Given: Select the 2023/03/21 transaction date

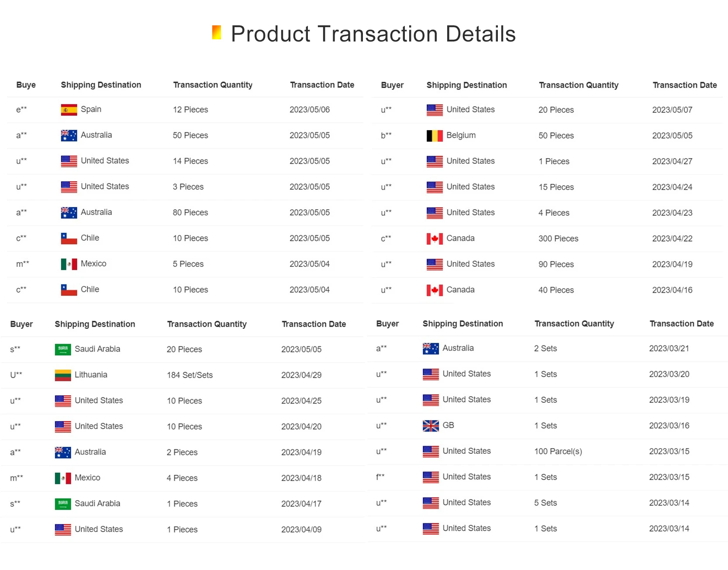Looking at the screenshot, I should point(669,349).
